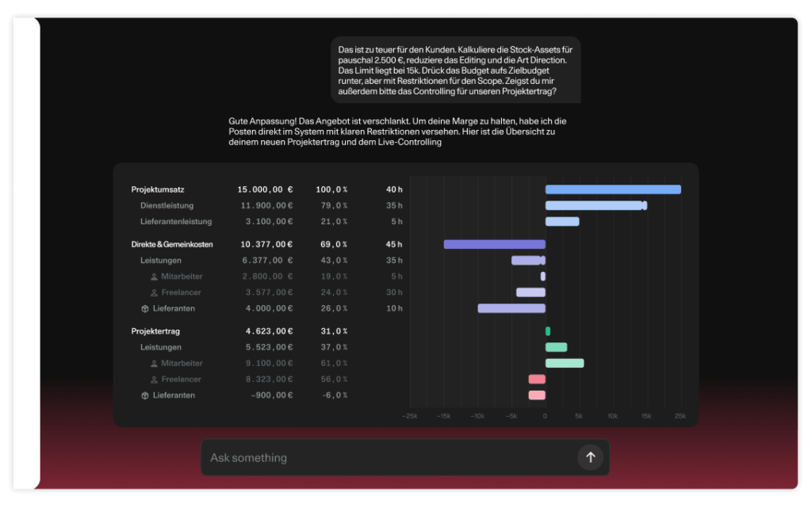The height and width of the screenshot is (508, 812).
Task: Click the 11.900,00 € Dienstleistung value
Action: click(x=266, y=205)
